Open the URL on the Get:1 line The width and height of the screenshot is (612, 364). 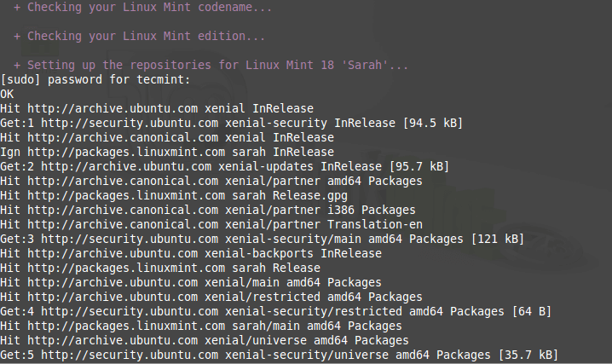129,123
